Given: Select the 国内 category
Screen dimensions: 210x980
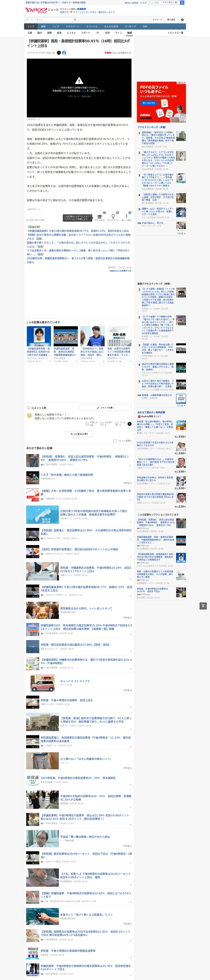Looking at the screenshot, I should 40,33.
